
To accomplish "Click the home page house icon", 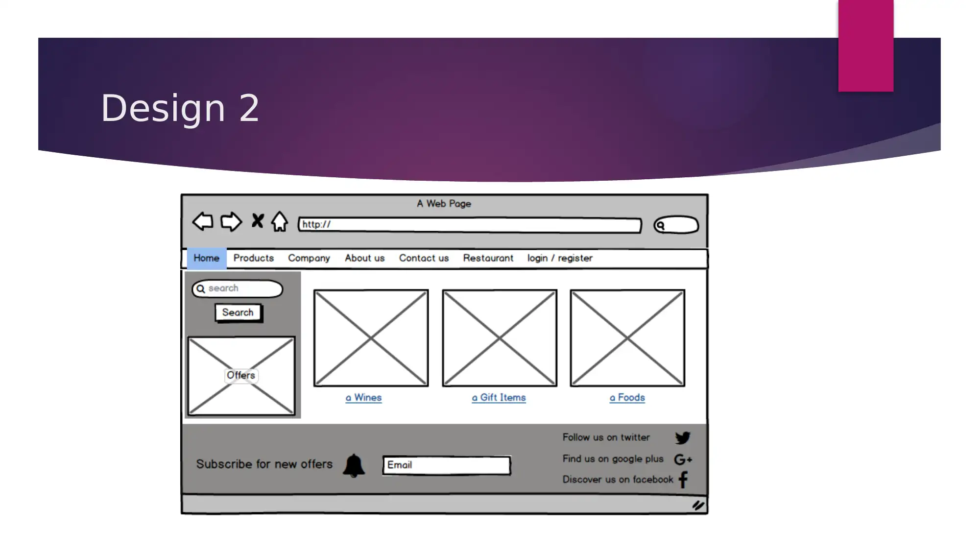I will [x=280, y=223].
